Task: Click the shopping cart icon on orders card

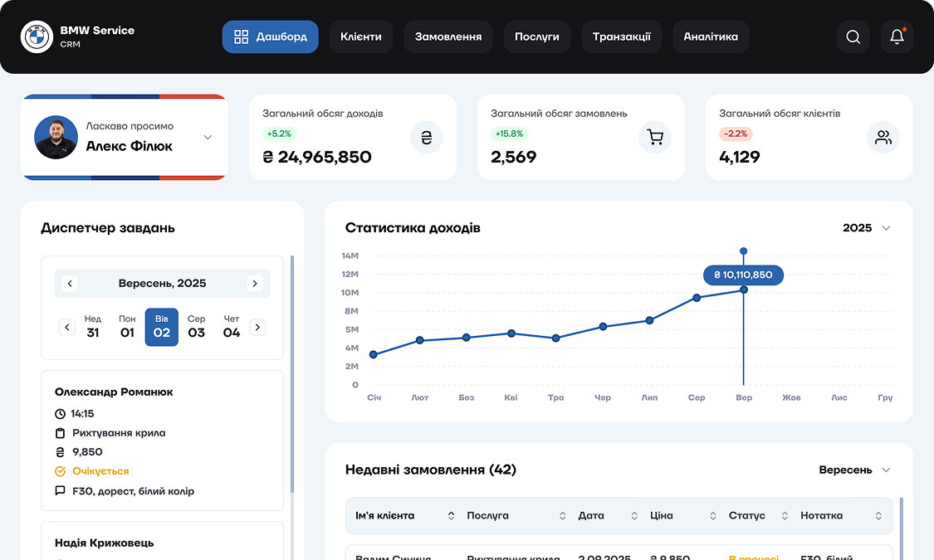Action: click(655, 137)
